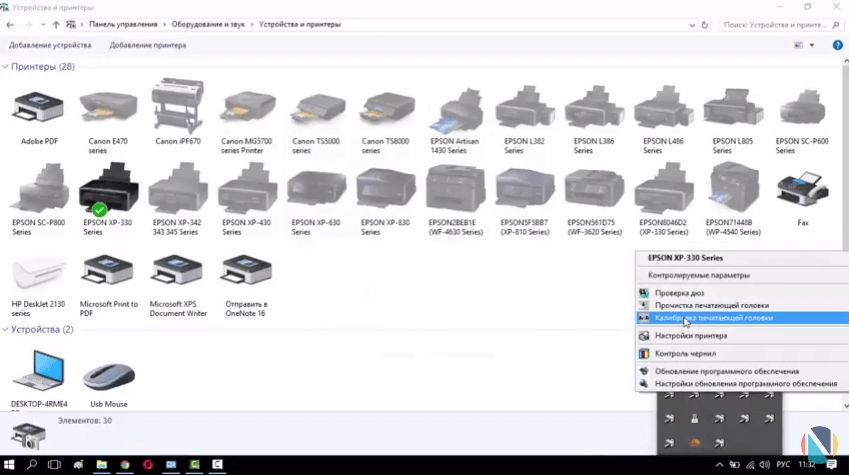Screen dimensions: 849x475
Task: Select the EPSON2BEB1E (WF-4630 Series) printer
Action: tap(455, 188)
